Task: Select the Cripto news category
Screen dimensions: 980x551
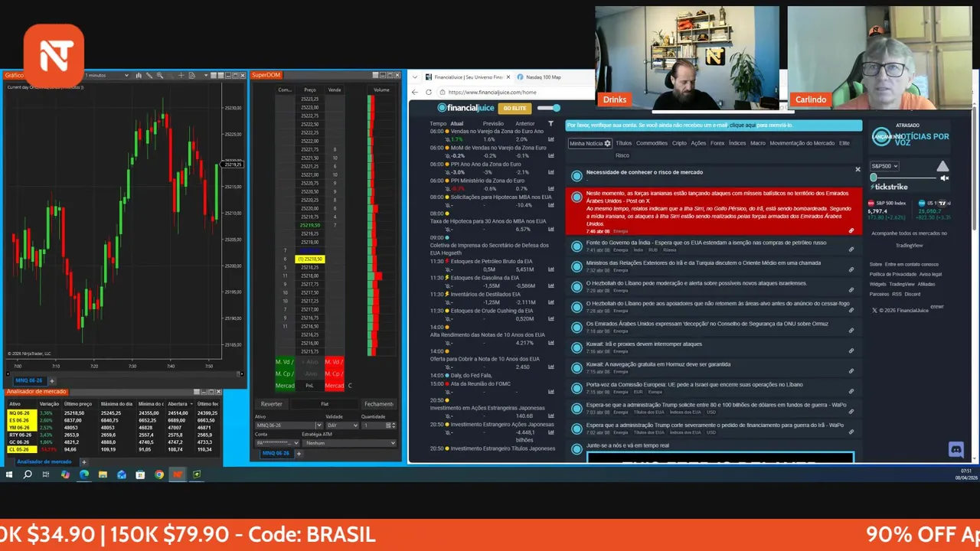Action: 679,143
